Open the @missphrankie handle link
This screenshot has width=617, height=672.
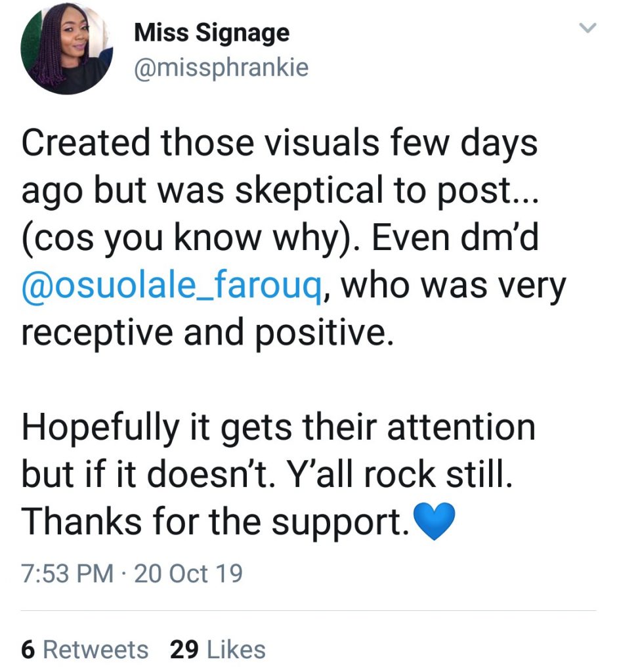click(x=221, y=68)
